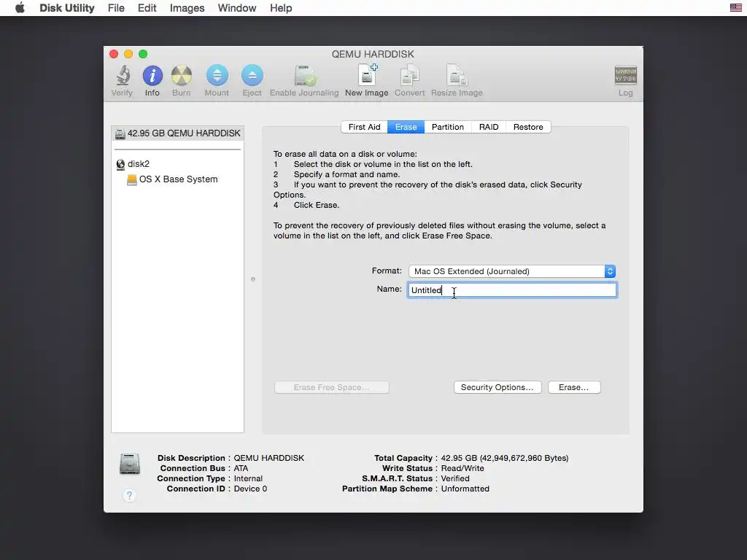Click the Verify microscope icon

(x=123, y=76)
